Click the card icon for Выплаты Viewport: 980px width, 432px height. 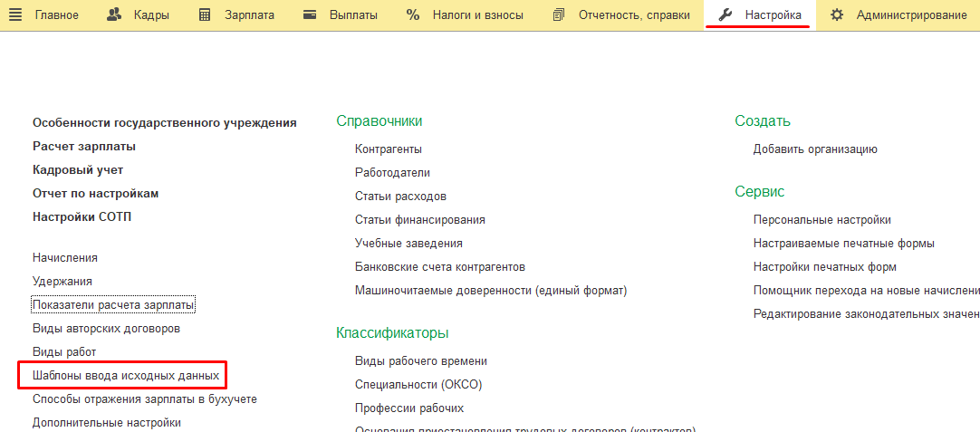click(x=310, y=15)
